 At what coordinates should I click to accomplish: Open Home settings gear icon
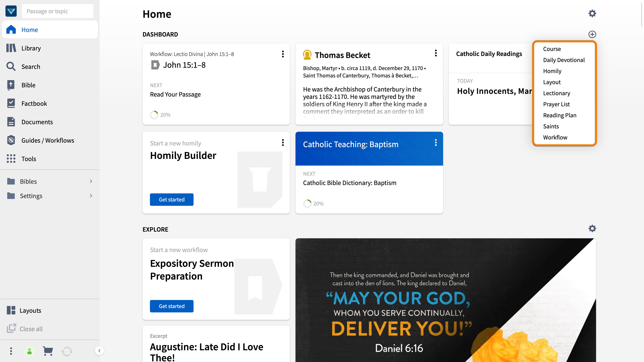(592, 13)
